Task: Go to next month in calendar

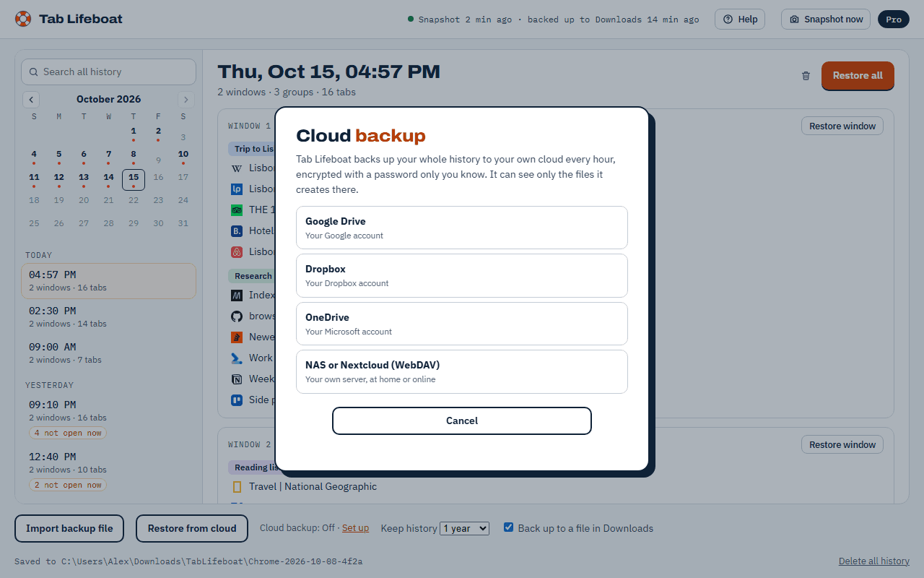Action: click(186, 100)
